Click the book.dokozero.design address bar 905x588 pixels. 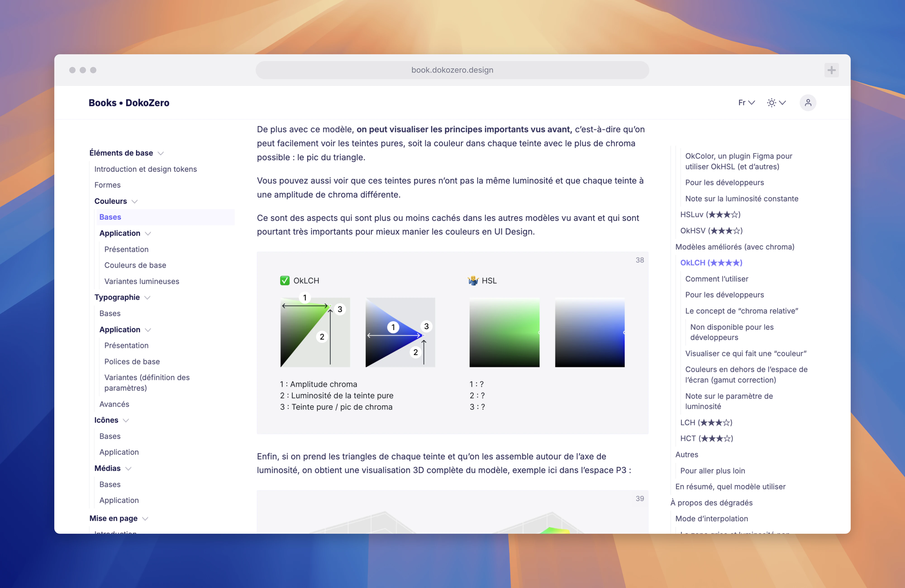tap(452, 70)
